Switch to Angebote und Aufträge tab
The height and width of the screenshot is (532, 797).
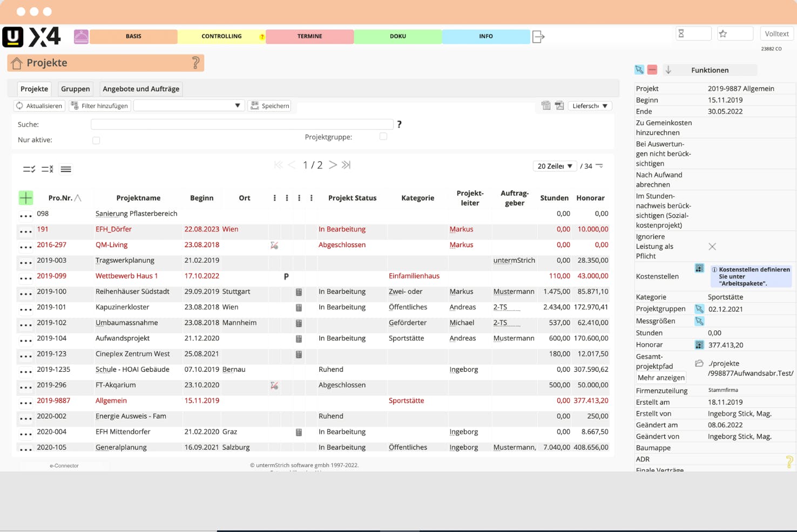coord(141,89)
